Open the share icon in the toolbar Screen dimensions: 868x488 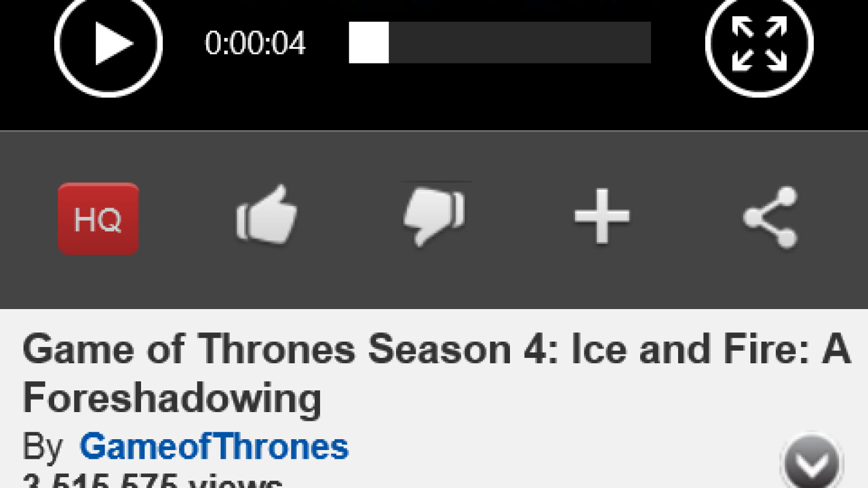770,217
